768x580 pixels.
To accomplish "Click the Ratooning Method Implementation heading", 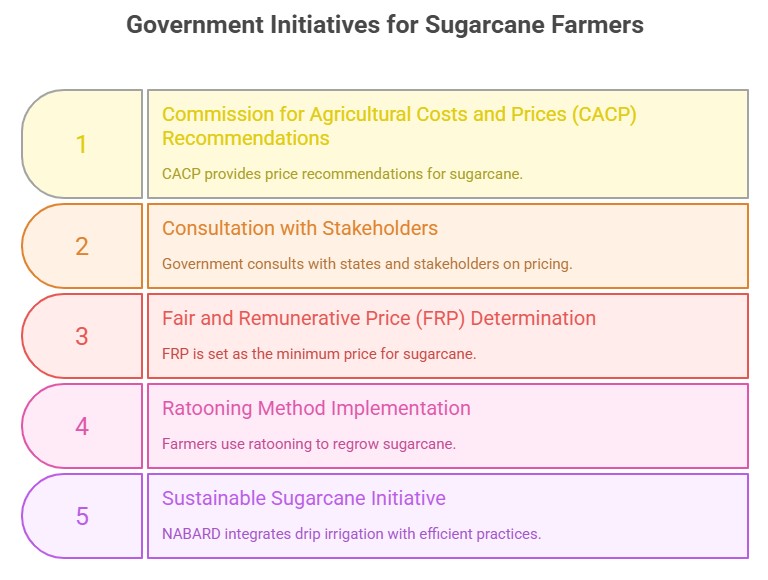I will [316, 408].
